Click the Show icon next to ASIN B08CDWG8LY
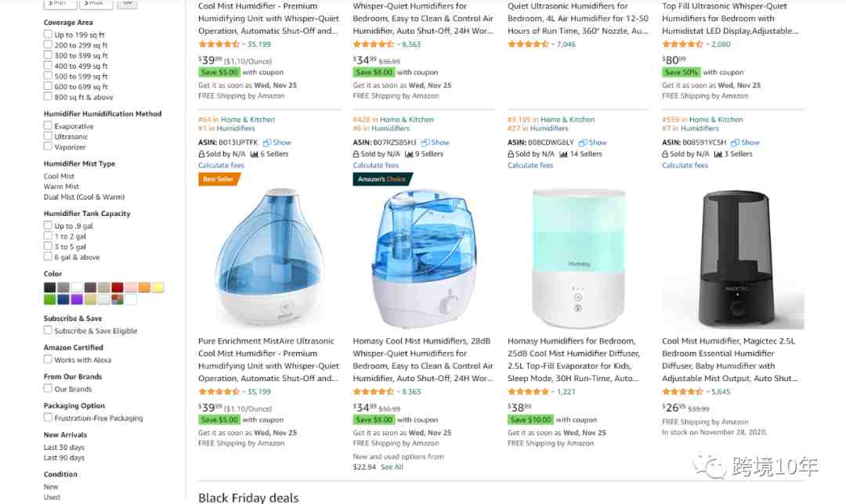The width and height of the screenshot is (846, 504). pyautogui.click(x=583, y=143)
